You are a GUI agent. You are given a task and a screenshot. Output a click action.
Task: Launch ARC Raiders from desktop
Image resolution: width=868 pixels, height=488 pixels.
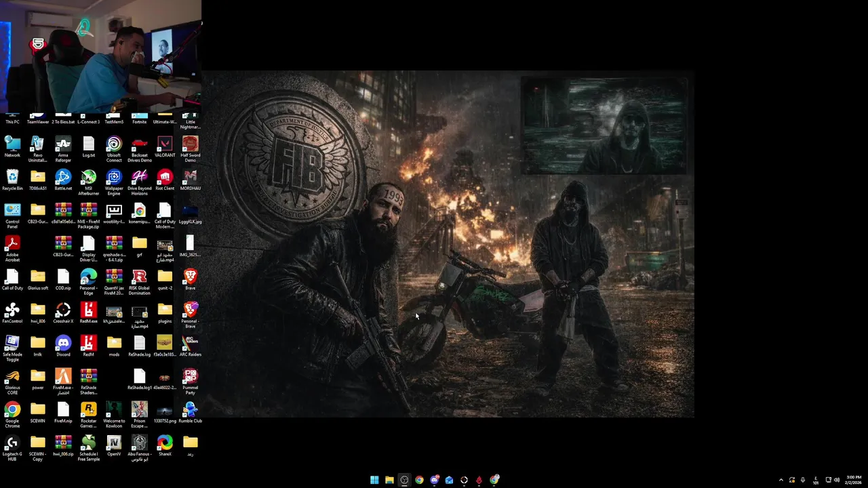pos(191,346)
